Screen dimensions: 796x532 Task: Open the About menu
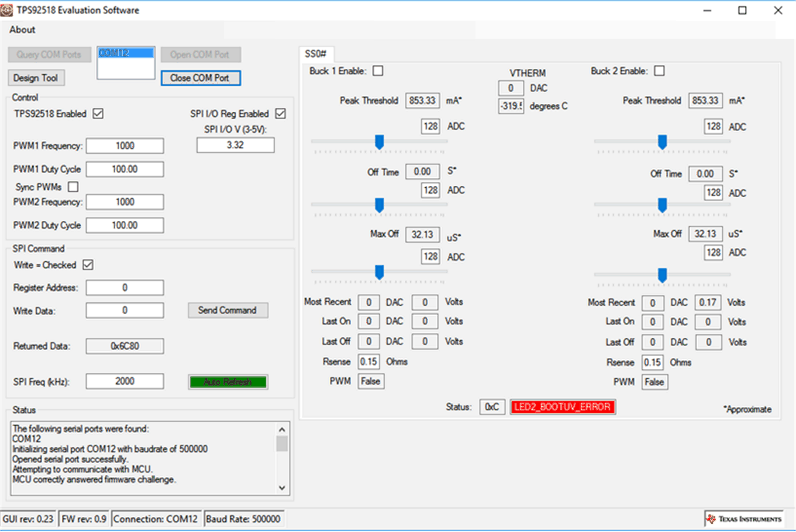22,30
